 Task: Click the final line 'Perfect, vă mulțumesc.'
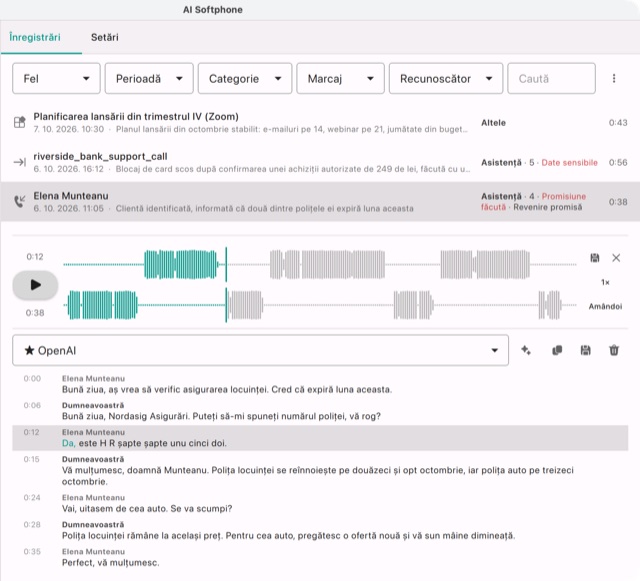[320, 557]
